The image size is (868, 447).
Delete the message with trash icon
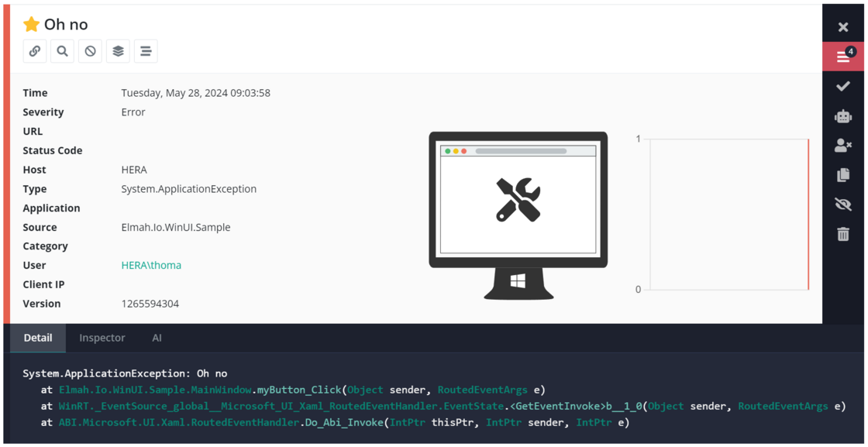click(843, 234)
